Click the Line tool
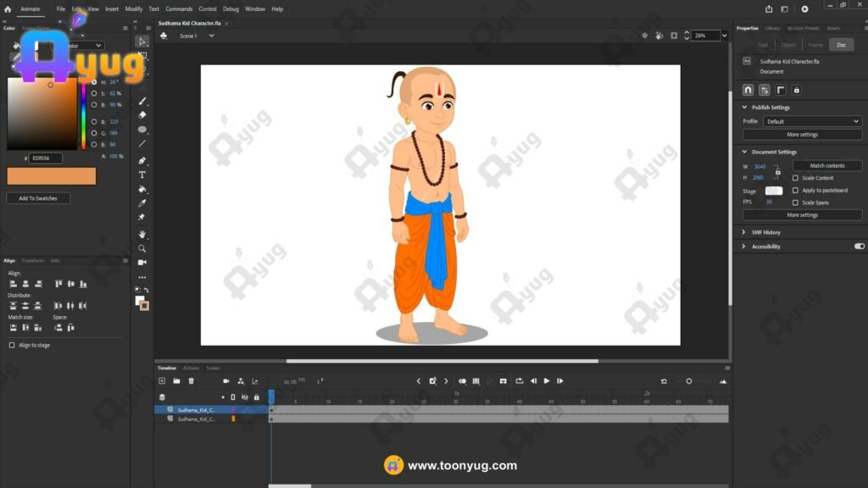This screenshot has height=488, width=868. (142, 144)
